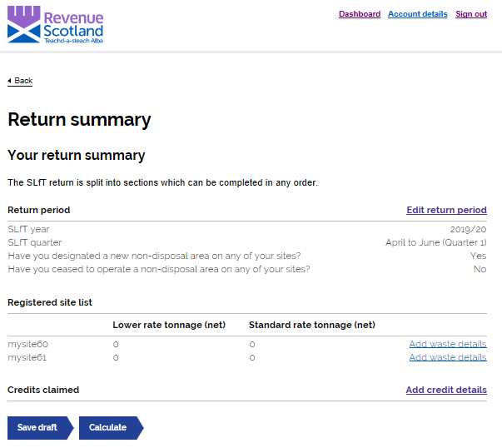Click the mysite61 site name
The height and width of the screenshot is (448, 502).
click(x=27, y=357)
